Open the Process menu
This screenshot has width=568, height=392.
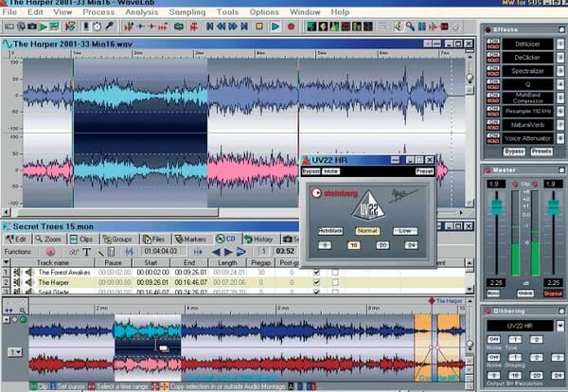pyautogui.click(x=98, y=12)
